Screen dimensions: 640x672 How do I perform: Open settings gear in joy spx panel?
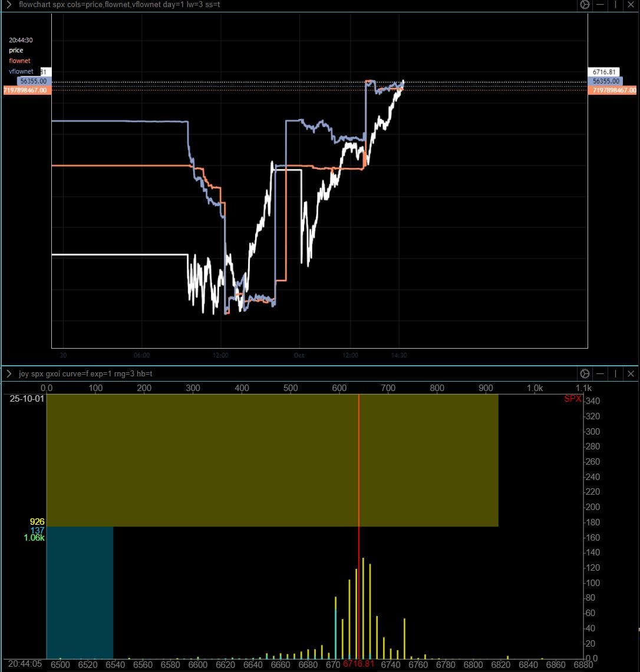(585, 374)
